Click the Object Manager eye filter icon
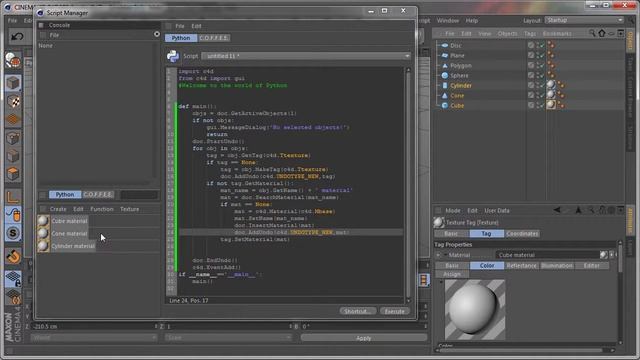Image resolution: width=640 pixels, height=360 pixels. point(611,33)
